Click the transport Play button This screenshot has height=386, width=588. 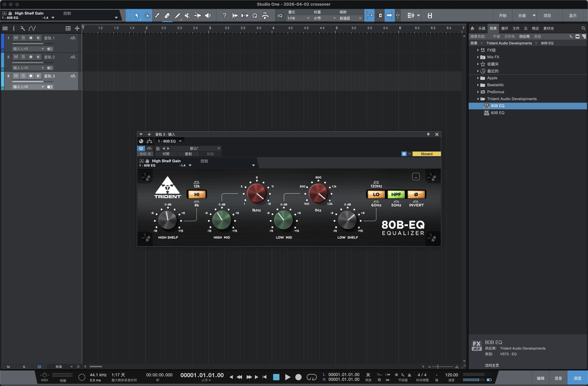click(x=288, y=377)
